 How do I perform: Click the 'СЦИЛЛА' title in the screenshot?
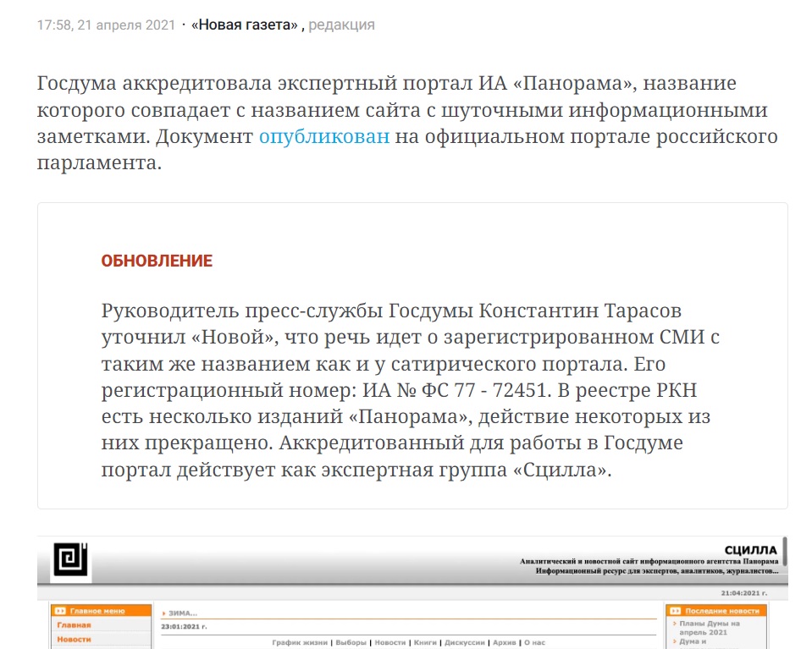pyautogui.click(x=750, y=550)
